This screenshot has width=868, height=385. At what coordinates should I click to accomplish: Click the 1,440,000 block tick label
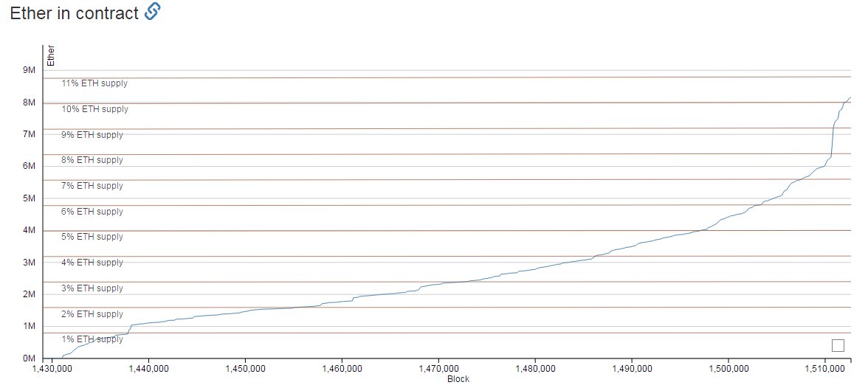148,369
